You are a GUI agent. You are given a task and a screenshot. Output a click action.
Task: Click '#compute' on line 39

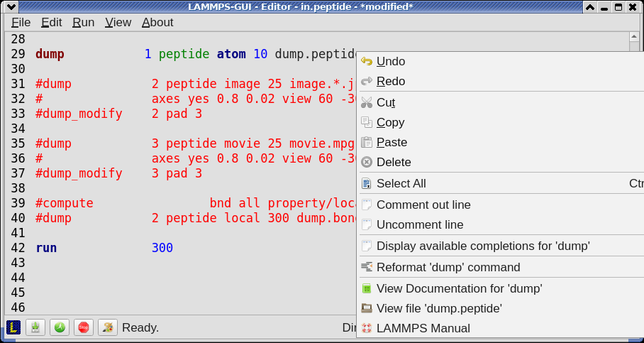click(x=65, y=203)
